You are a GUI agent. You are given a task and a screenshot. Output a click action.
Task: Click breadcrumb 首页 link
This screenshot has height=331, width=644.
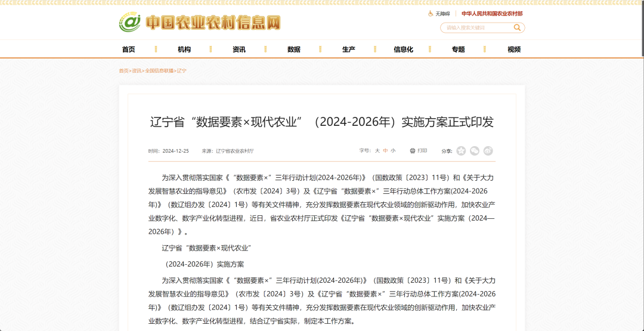click(123, 70)
